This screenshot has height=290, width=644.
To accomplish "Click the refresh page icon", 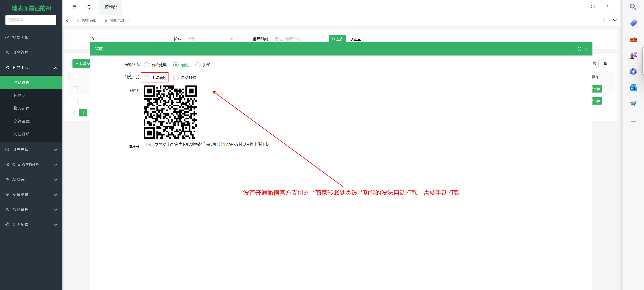I will pos(89,7).
